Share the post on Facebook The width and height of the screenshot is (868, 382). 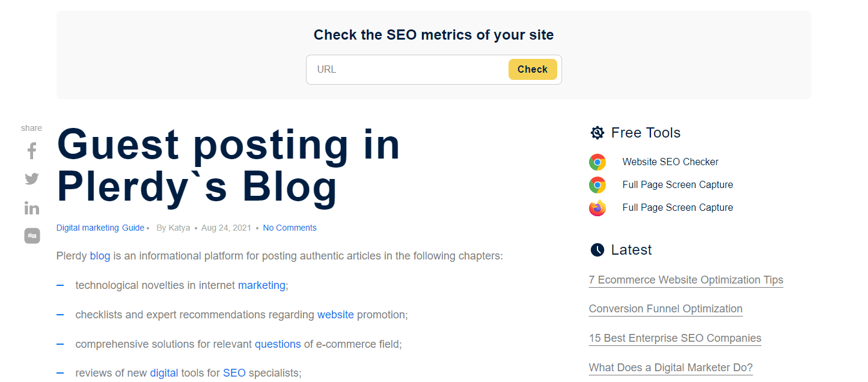[32, 151]
